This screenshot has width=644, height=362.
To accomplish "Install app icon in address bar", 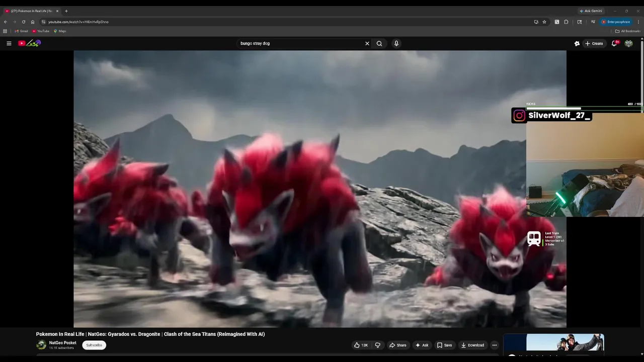I will pyautogui.click(x=536, y=22).
